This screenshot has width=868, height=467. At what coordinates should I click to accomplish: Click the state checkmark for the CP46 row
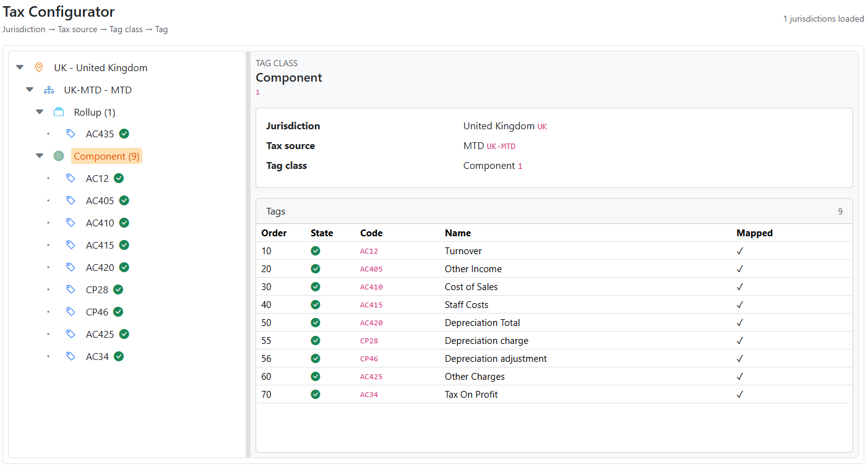(x=315, y=358)
